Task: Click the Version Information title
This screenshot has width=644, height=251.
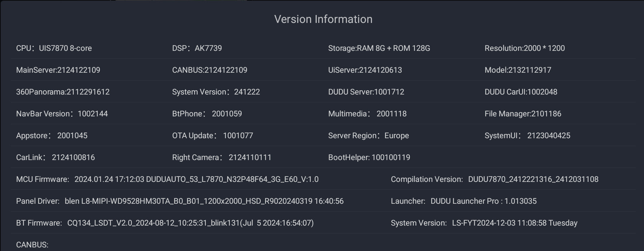Action: click(x=323, y=19)
